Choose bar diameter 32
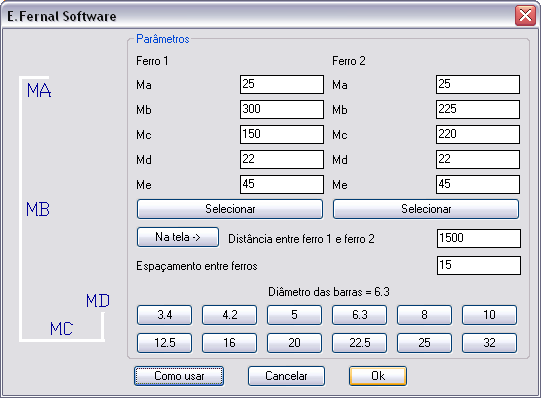Screen dimensions: 541x398 coord(490,343)
